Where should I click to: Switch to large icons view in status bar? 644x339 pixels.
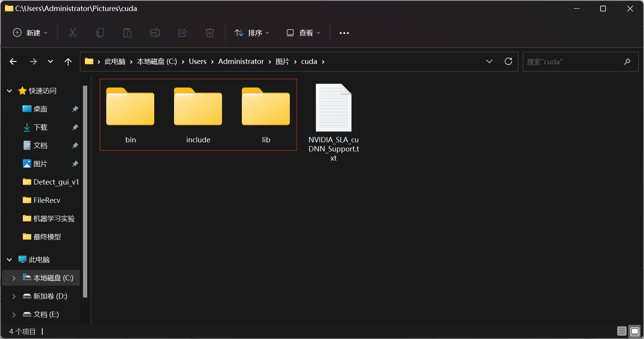[635, 331]
